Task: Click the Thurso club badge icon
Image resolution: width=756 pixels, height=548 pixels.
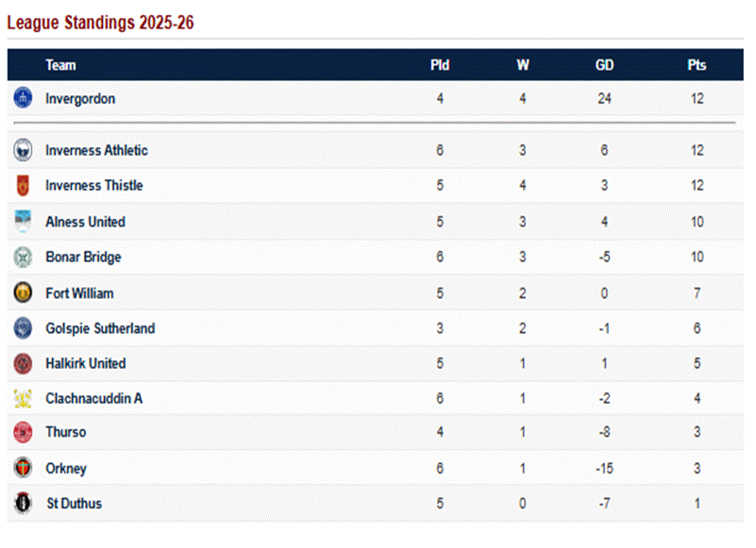Action: click(x=23, y=432)
